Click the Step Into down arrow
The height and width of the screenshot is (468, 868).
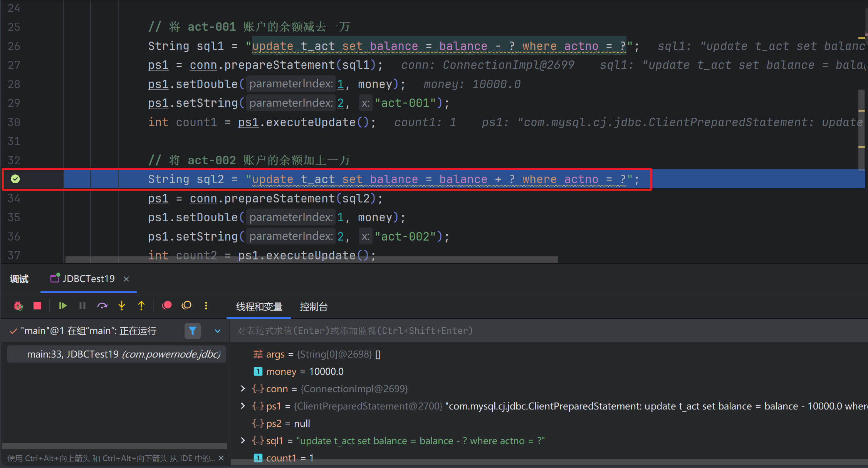(122, 306)
